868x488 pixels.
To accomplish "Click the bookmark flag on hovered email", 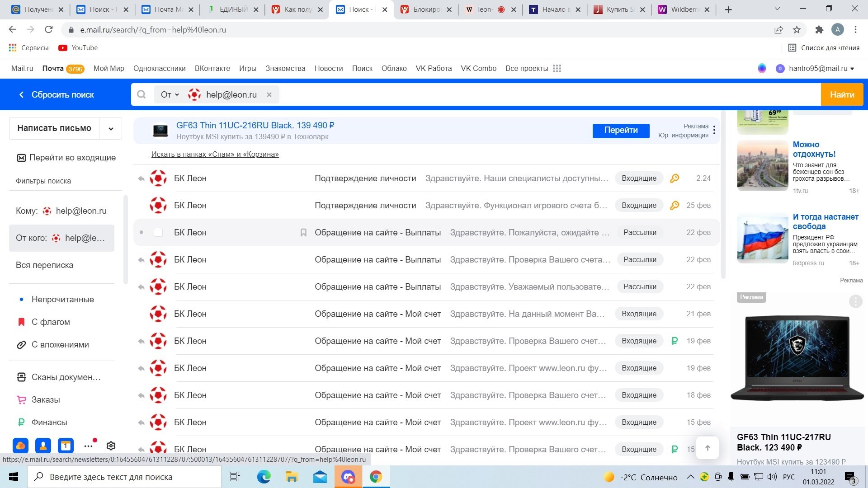I will (x=303, y=232).
